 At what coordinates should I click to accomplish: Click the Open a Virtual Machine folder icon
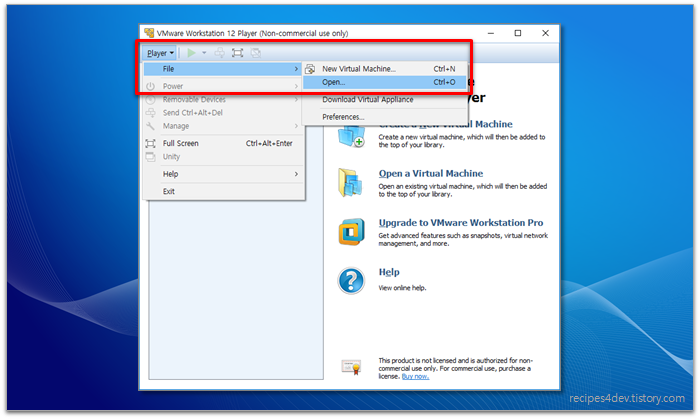[x=350, y=183]
